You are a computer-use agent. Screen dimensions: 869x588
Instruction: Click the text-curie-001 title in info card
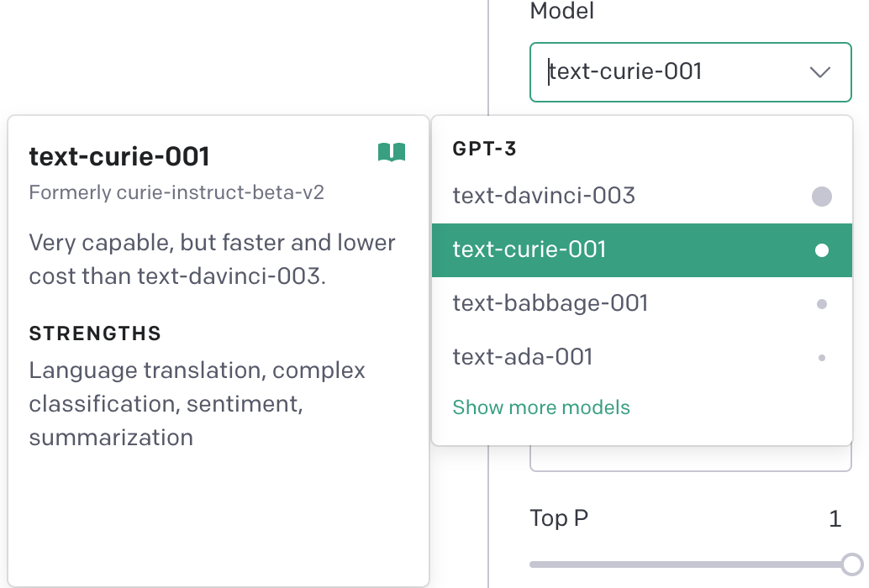click(119, 156)
